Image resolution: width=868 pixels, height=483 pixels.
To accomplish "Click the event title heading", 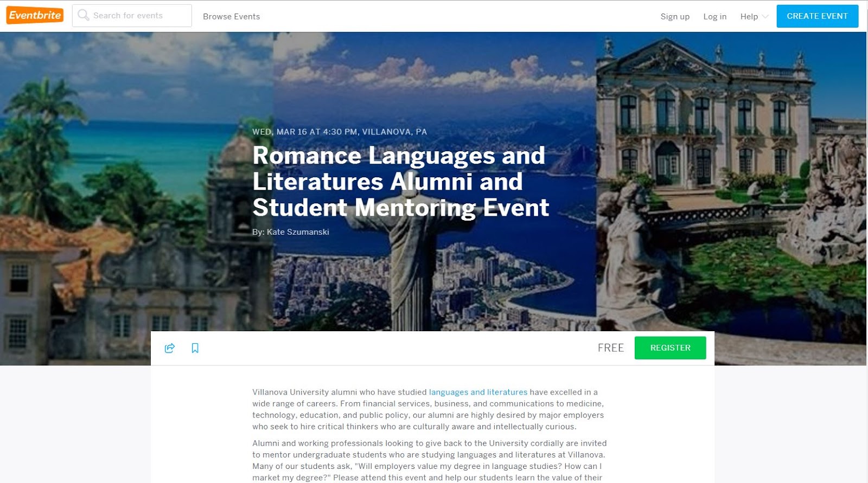I will point(400,182).
